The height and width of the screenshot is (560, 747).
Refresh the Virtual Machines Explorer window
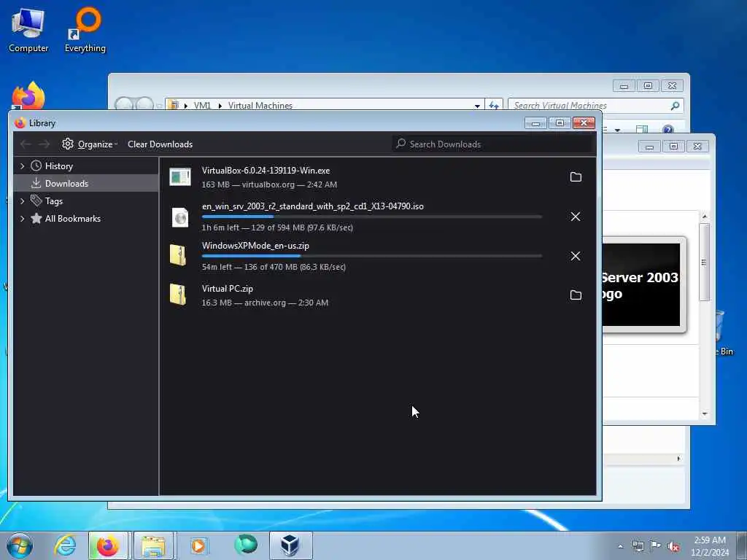[494, 105]
